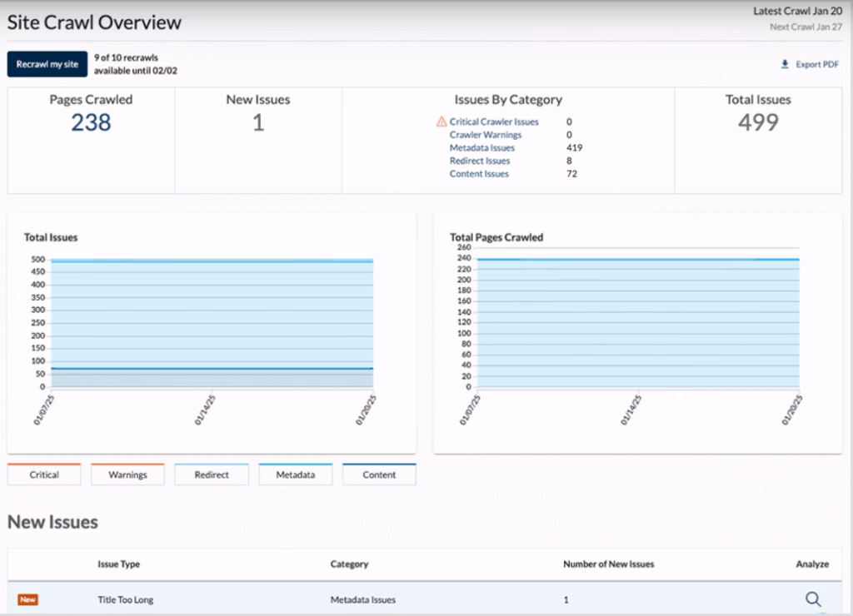Viewport: 853px width, 616px height.
Task: Click the Pages Crawled count 238
Action: coord(91,123)
